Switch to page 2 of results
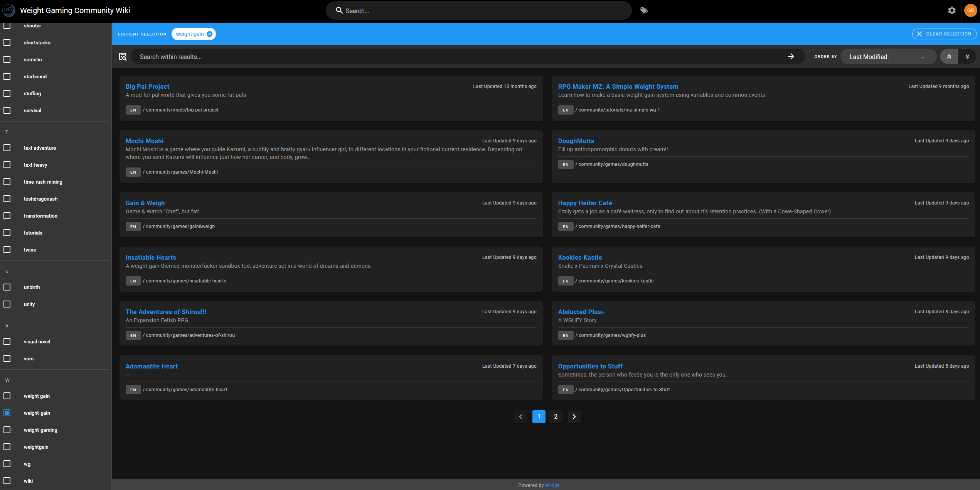Viewport: 980px width, 490px height. pyautogui.click(x=556, y=417)
